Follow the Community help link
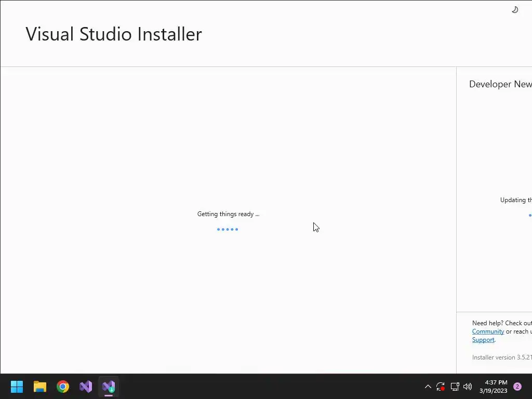 pos(488,331)
